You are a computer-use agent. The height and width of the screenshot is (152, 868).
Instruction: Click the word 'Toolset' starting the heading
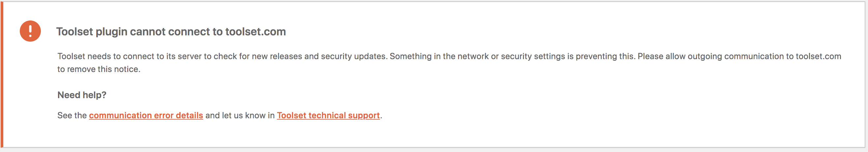coord(74,32)
